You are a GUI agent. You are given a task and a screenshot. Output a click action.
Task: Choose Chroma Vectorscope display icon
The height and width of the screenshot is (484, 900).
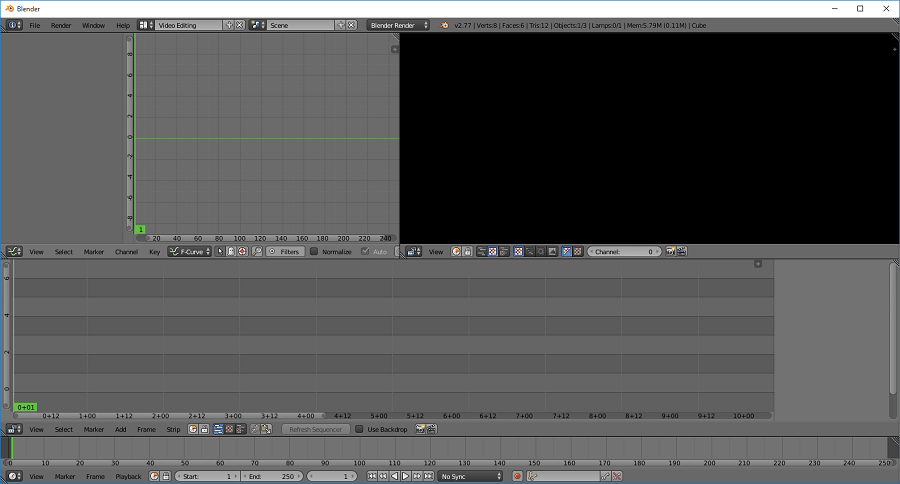[x=540, y=251]
